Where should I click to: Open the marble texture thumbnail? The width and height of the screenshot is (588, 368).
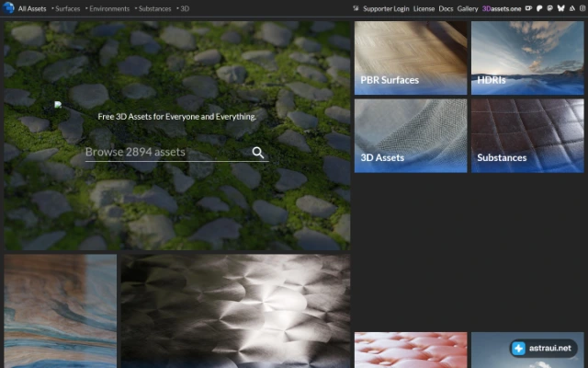tap(61, 311)
